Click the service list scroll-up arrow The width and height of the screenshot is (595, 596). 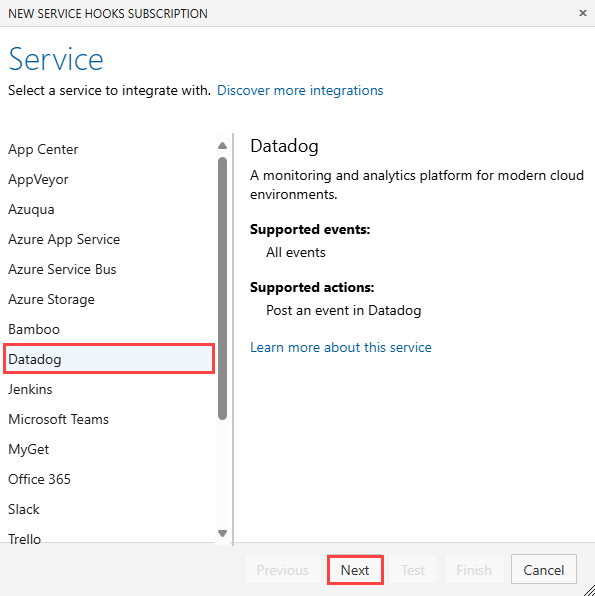(223, 146)
